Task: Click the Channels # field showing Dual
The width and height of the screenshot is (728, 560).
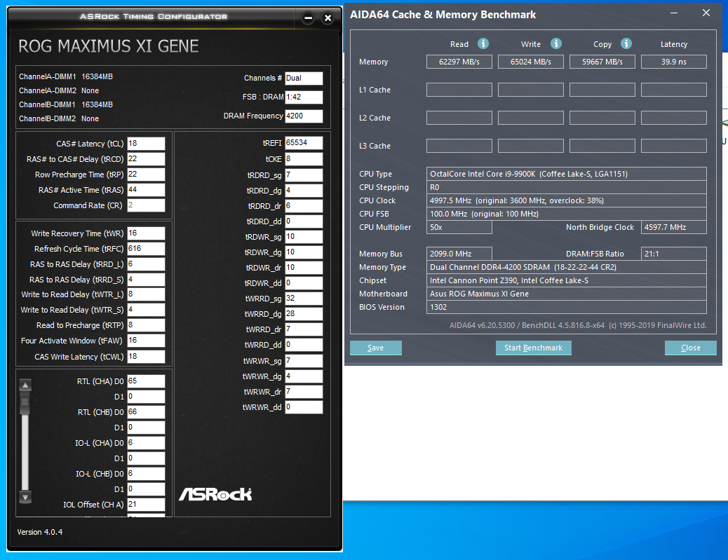Action: click(304, 78)
